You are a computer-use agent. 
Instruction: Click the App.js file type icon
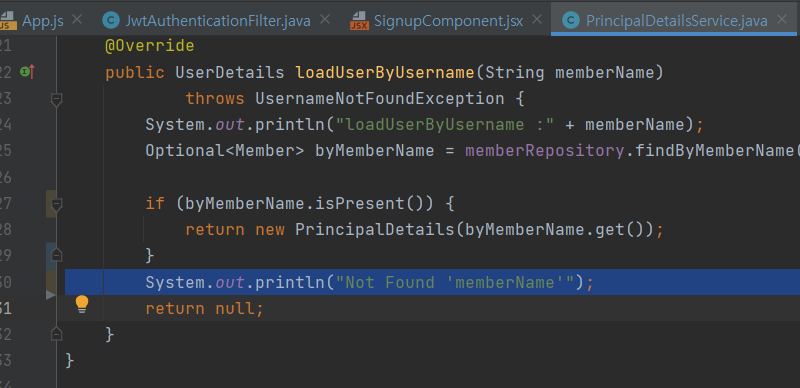(x=7, y=20)
